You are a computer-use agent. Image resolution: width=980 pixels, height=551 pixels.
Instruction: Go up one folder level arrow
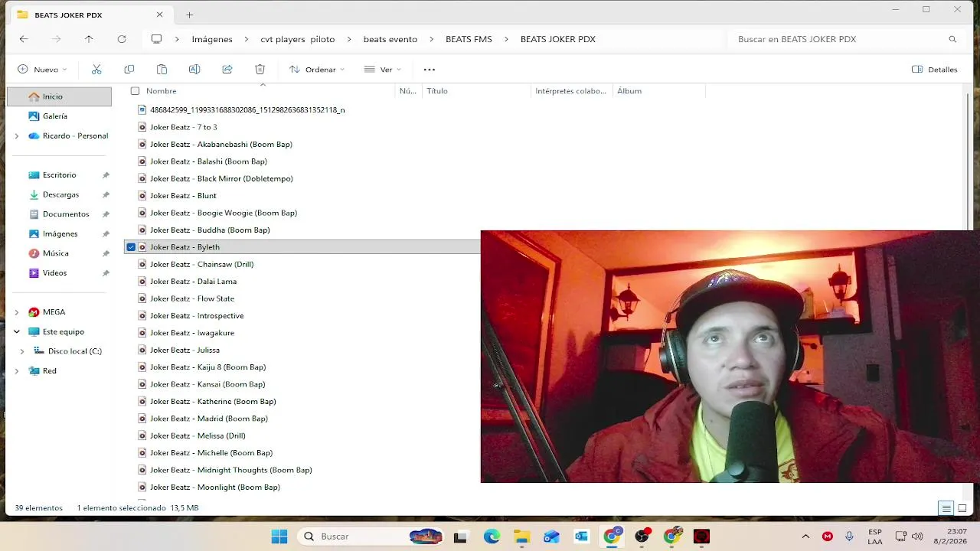(89, 39)
